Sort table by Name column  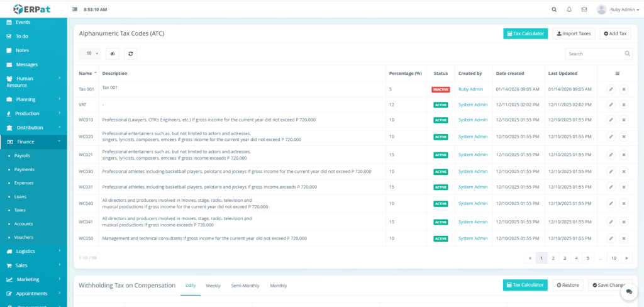tap(87, 74)
